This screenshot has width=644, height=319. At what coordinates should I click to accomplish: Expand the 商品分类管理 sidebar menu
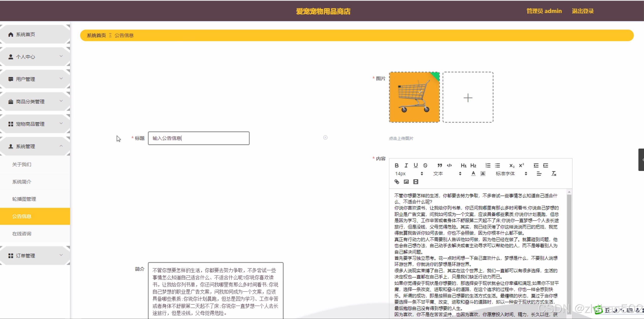pyautogui.click(x=35, y=101)
